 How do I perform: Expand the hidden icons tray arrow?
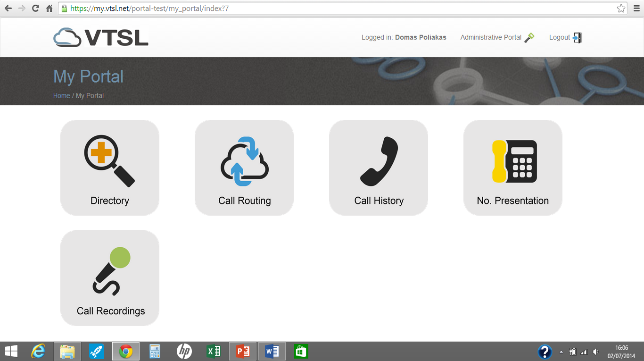pyautogui.click(x=561, y=351)
